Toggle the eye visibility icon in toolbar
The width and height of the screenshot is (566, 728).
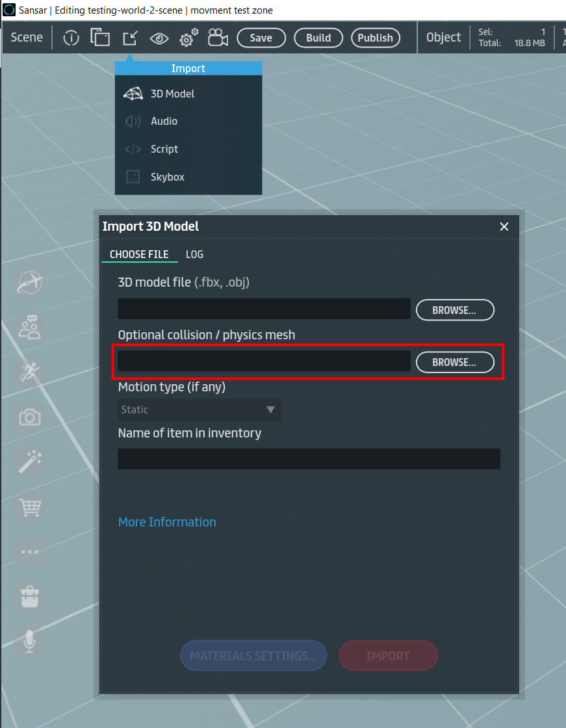pyautogui.click(x=159, y=38)
